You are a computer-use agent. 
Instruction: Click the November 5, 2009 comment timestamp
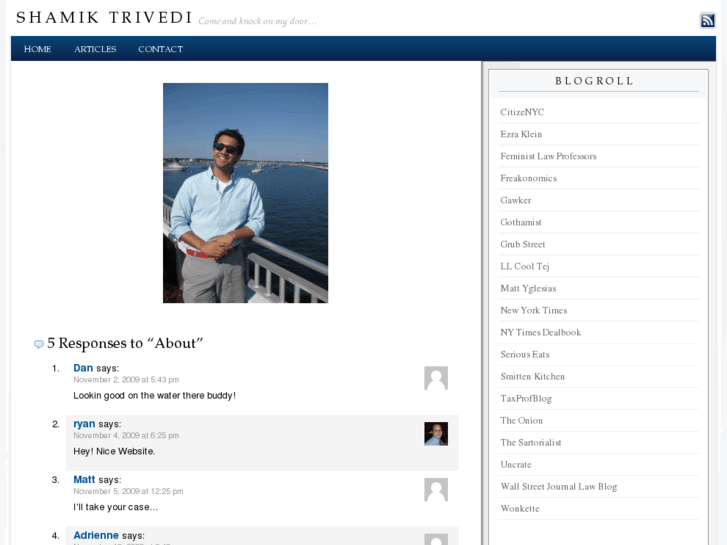coord(128,491)
